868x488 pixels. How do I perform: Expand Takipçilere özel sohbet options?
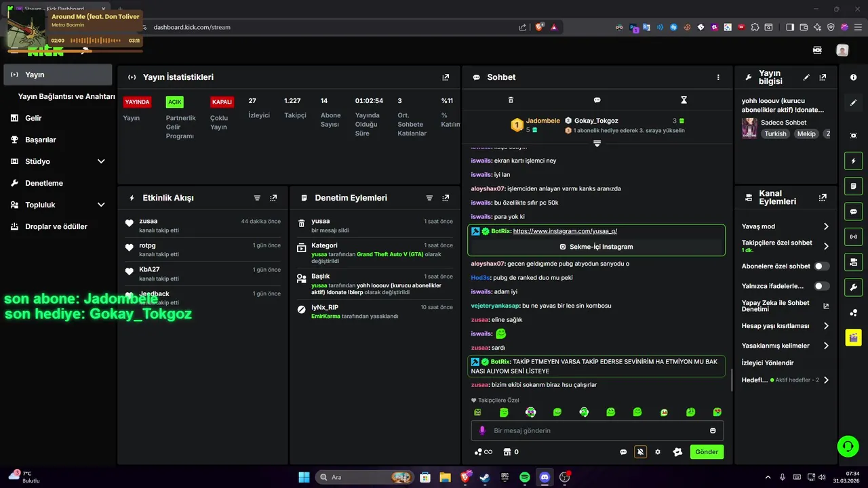tap(826, 246)
